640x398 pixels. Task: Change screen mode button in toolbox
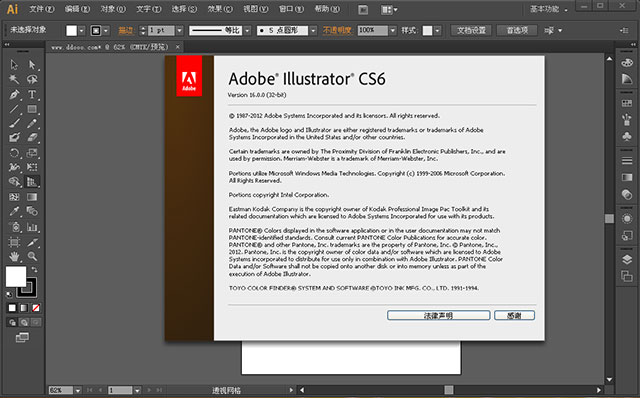tap(22, 337)
